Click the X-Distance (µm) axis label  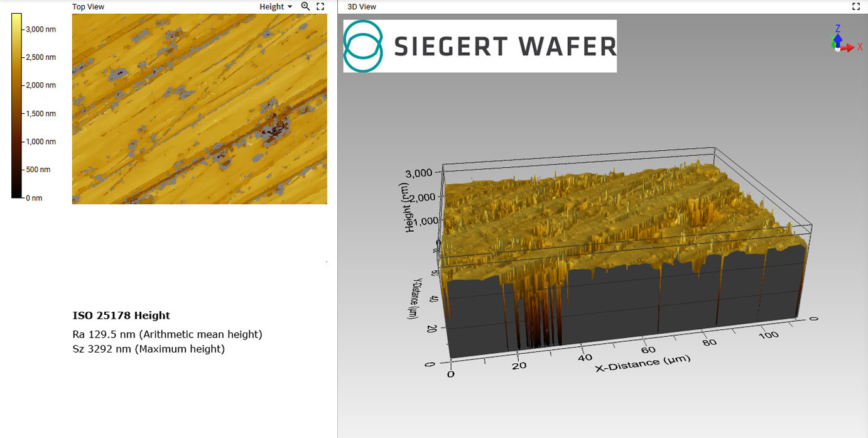643,363
